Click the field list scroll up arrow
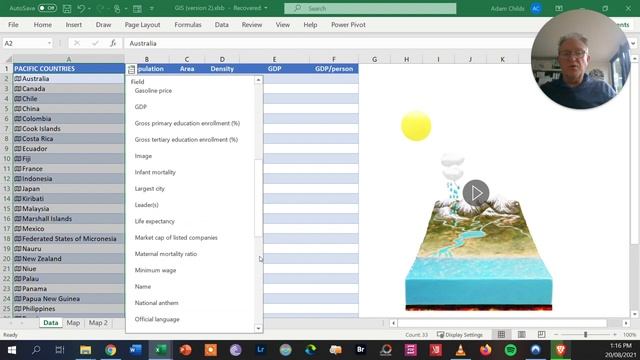The image size is (640, 360). tap(258, 80)
